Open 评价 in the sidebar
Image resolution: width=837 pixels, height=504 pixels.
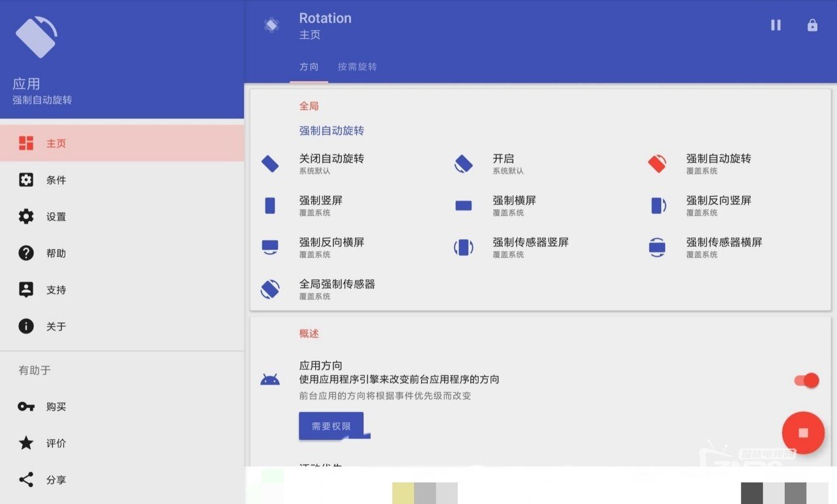click(x=122, y=443)
